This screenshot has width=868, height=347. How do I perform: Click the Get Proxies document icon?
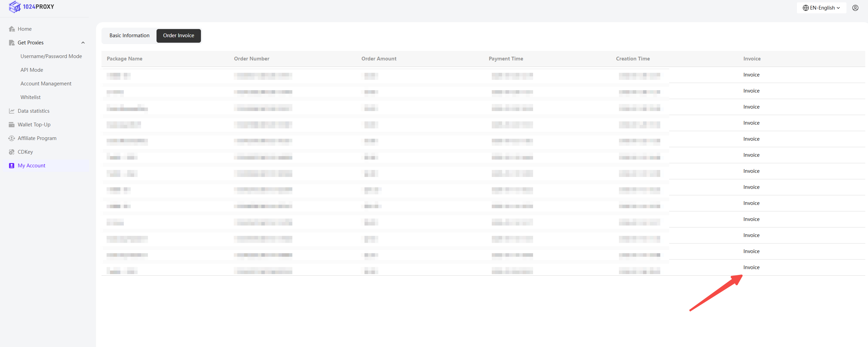point(12,43)
